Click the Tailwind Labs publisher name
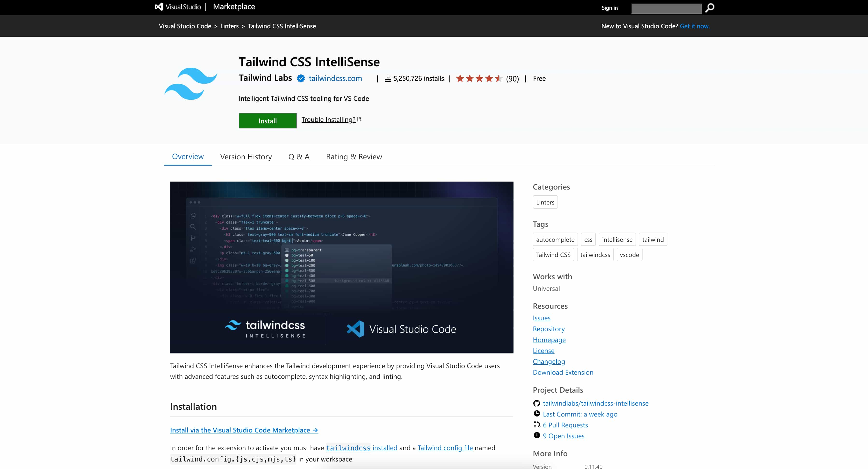Screen dimensions: 868x469 point(265,78)
